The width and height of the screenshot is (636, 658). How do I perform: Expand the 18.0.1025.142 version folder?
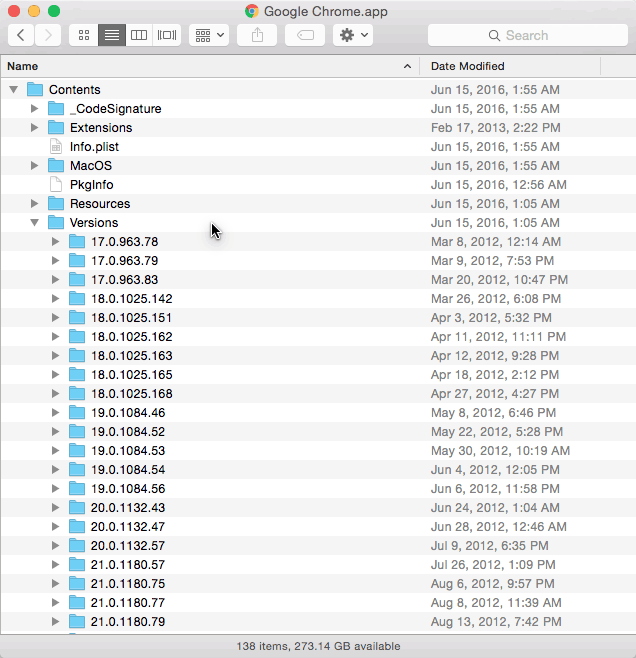pyautogui.click(x=55, y=299)
